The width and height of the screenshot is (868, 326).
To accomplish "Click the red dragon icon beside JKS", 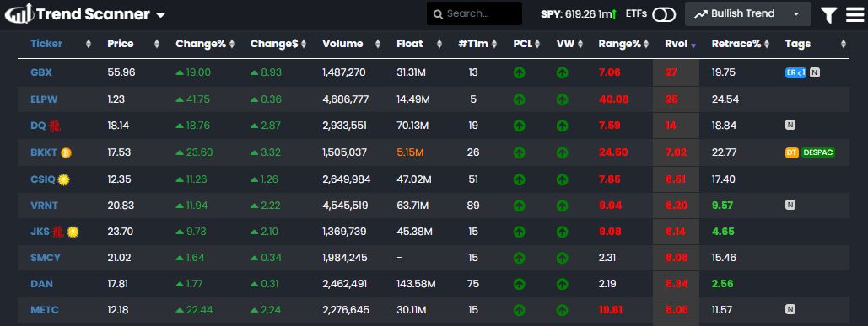I will click(x=58, y=232).
